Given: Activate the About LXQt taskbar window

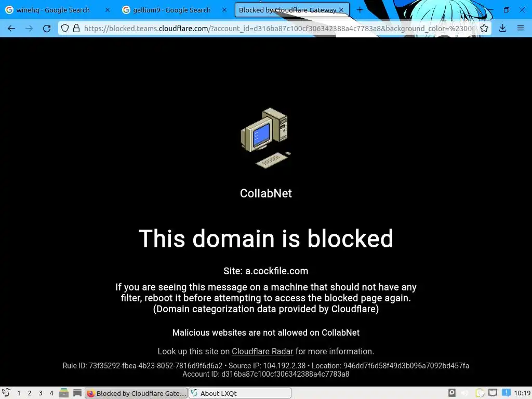Looking at the screenshot, I should click(x=240, y=393).
